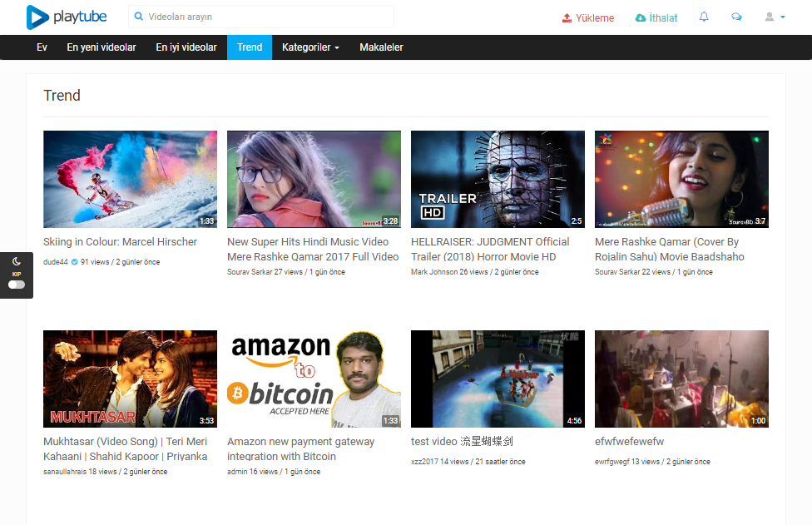Click the İthalat import button

pyautogui.click(x=656, y=17)
